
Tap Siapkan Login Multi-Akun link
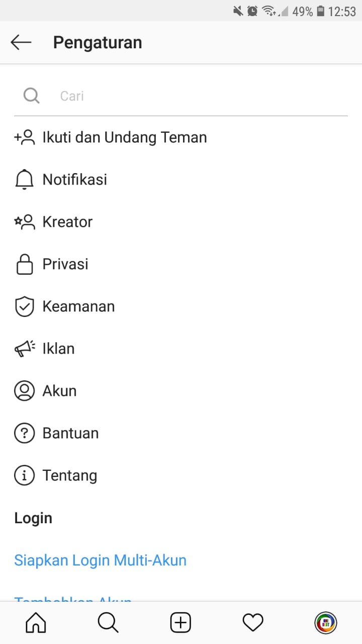[x=101, y=560]
